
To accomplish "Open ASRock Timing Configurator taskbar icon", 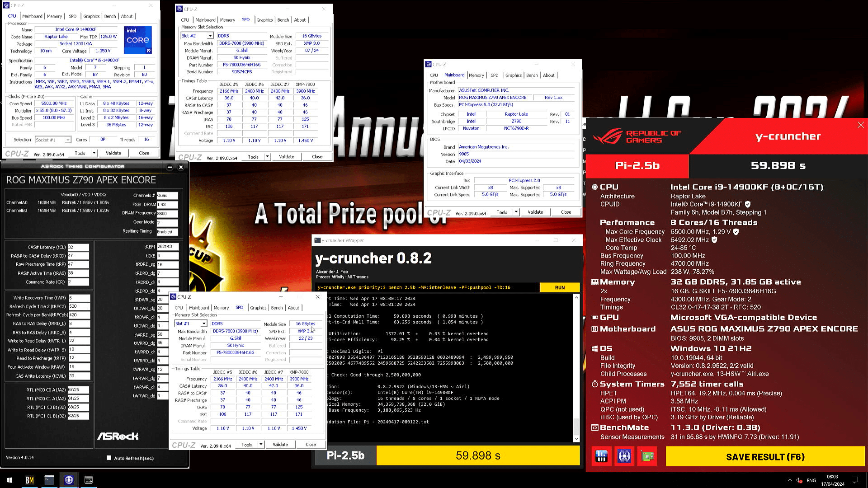I will (89, 480).
